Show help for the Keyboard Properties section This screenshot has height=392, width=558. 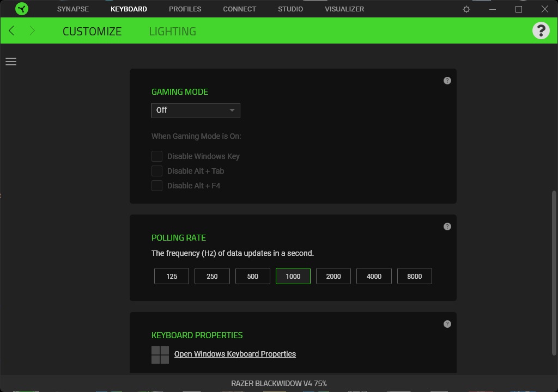click(x=447, y=324)
